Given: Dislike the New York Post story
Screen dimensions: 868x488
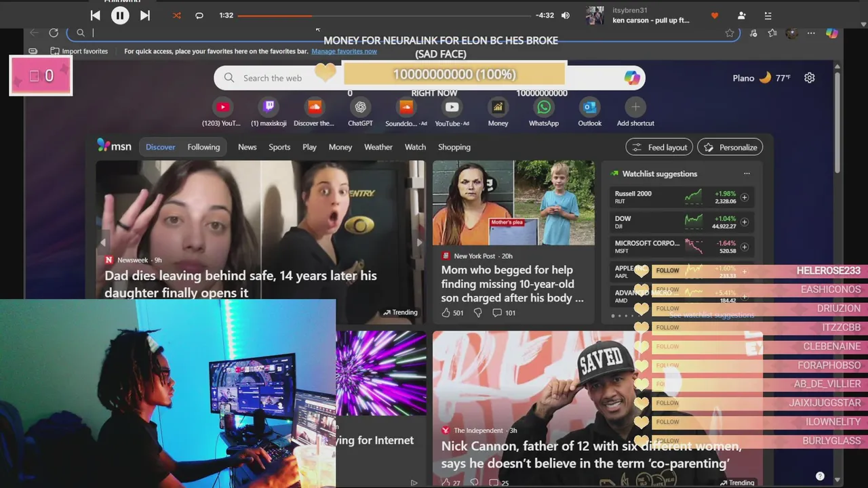Looking at the screenshot, I should pos(477,312).
